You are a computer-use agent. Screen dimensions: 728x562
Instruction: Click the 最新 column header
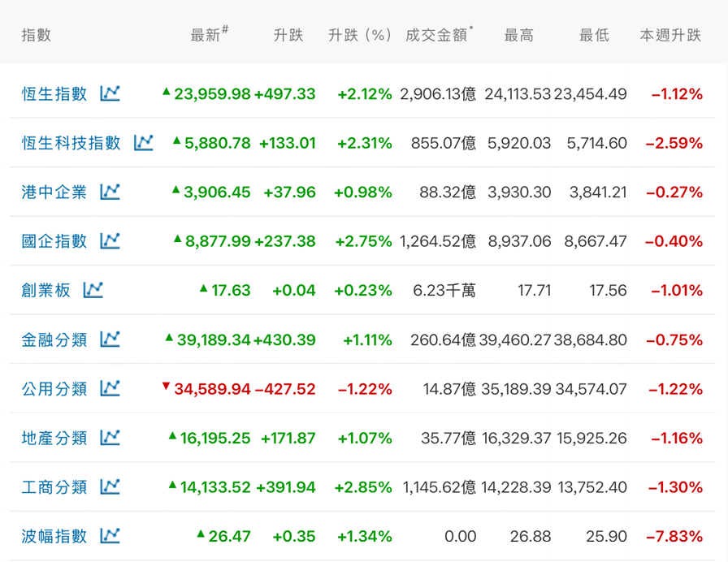click(206, 35)
